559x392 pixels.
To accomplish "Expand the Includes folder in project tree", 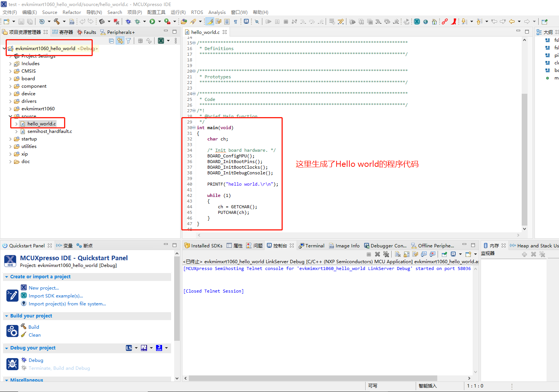I will [10, 64].
